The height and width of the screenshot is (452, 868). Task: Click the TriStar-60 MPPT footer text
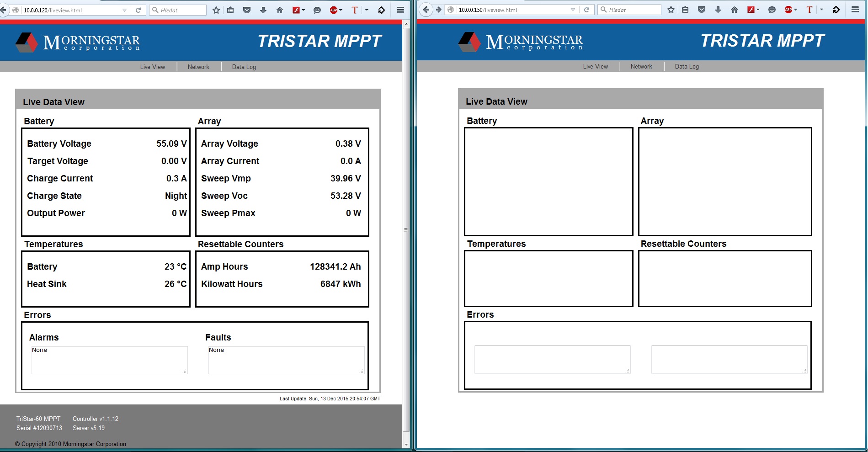38,419
